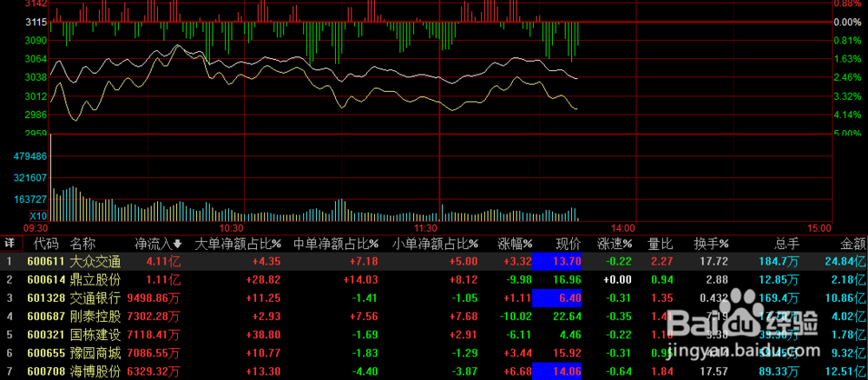This screenshot has height=380, width=868.
Task: Select stock code 600655
Action: coord(44,354)
